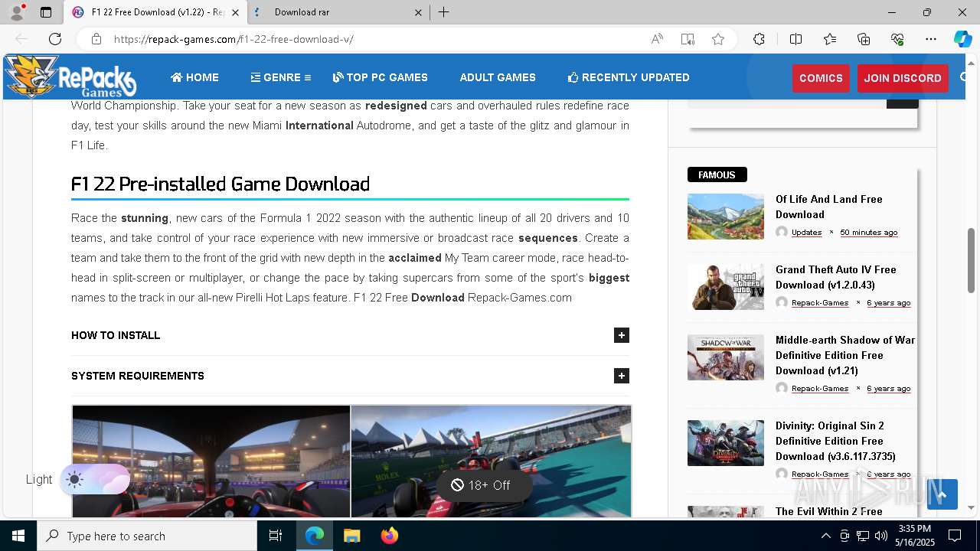Open the red F1 car screenshot
Screen dimensions: 980x551
(x=491, y=461)
